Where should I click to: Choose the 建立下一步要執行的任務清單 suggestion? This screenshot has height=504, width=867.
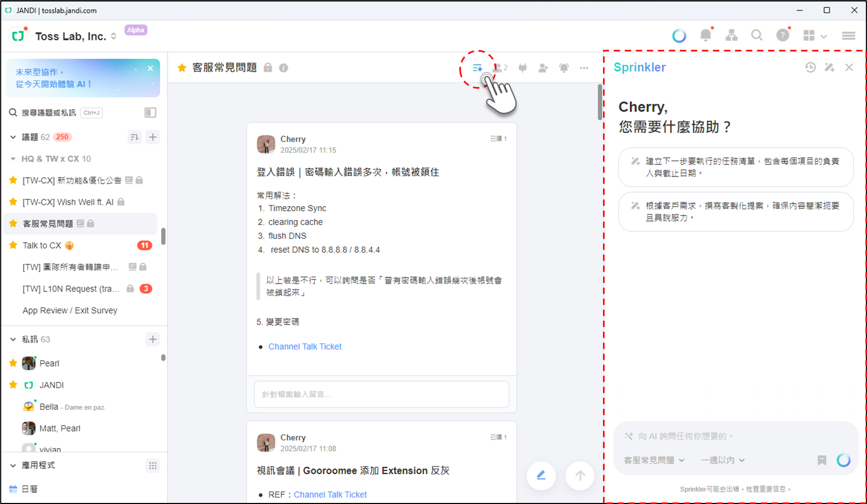(x=736, y=167)
